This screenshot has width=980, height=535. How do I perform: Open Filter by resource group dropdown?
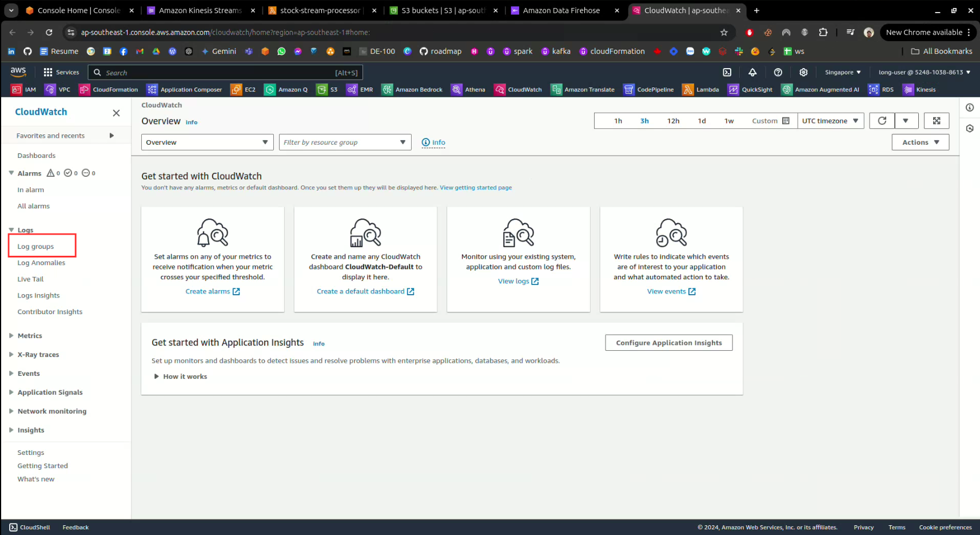coord(345,142)
